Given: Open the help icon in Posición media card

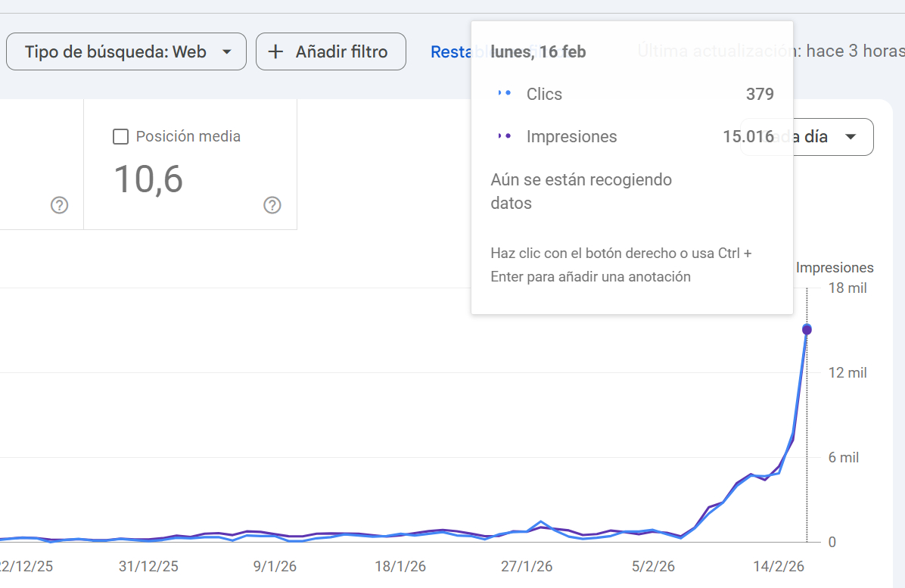Looking at the screenshot, I should coord(272,205).
